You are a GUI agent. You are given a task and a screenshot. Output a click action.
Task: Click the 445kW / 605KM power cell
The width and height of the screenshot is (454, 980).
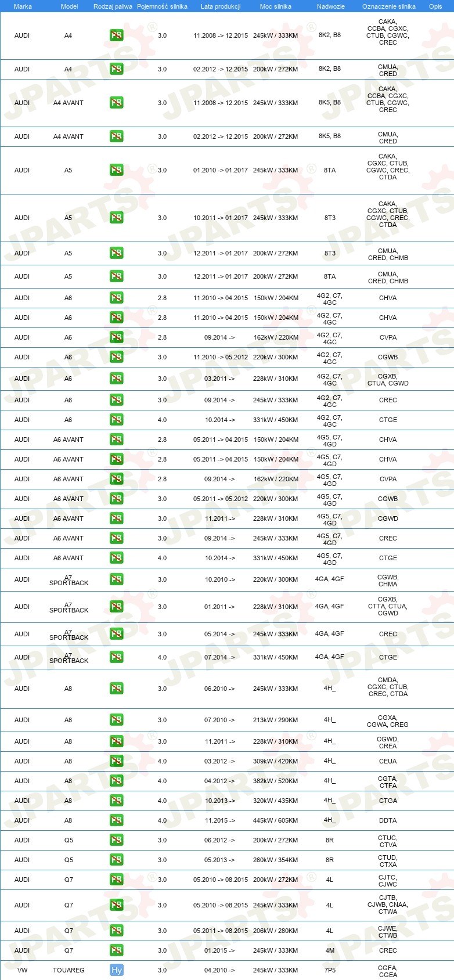[276, 820]
